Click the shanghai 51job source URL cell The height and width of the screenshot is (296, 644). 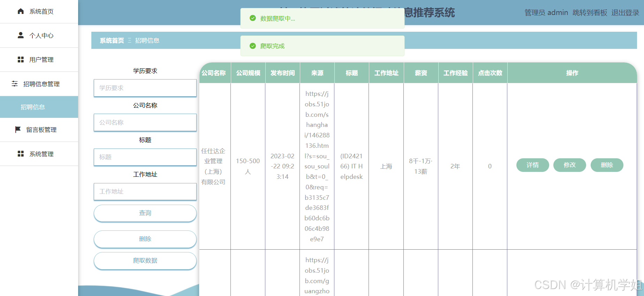317,166
